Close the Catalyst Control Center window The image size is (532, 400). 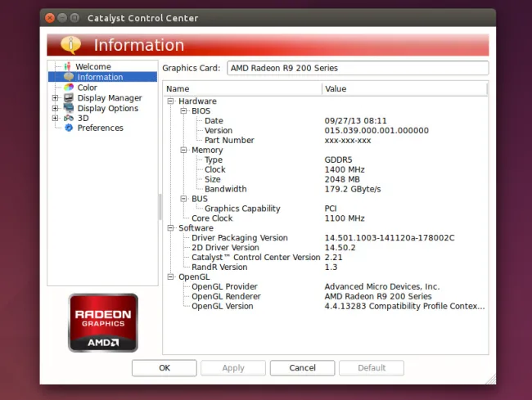[51, 18]
